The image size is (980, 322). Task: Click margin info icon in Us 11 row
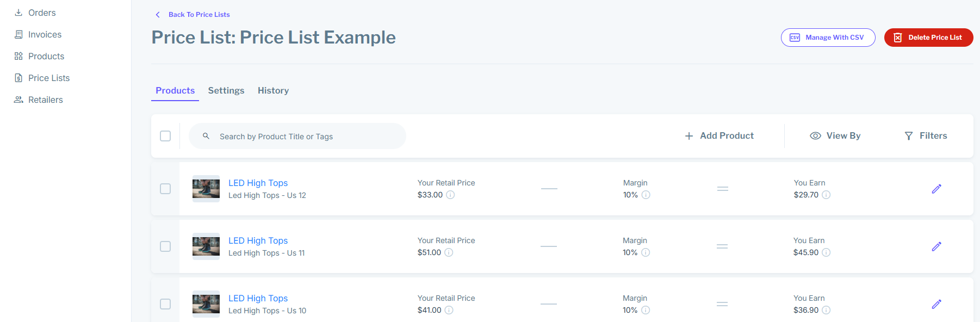[646, 252]
